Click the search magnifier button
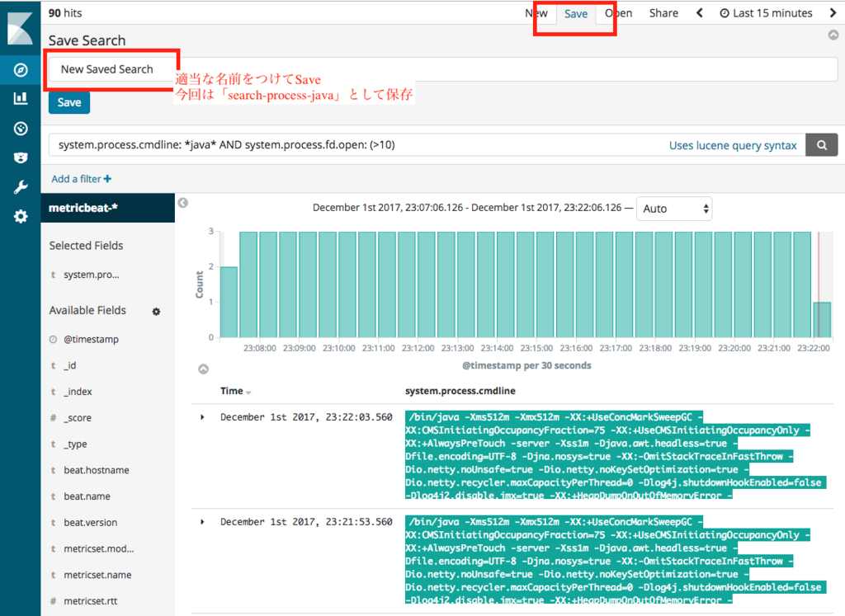The width and height of the screenshot is (845, 616). (821, 145)
